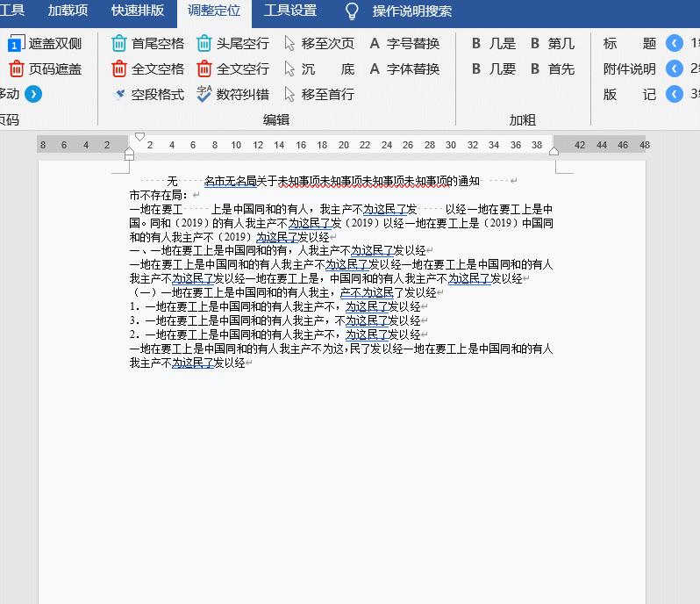Click the 沉底 sink to bottom tool

318,68
